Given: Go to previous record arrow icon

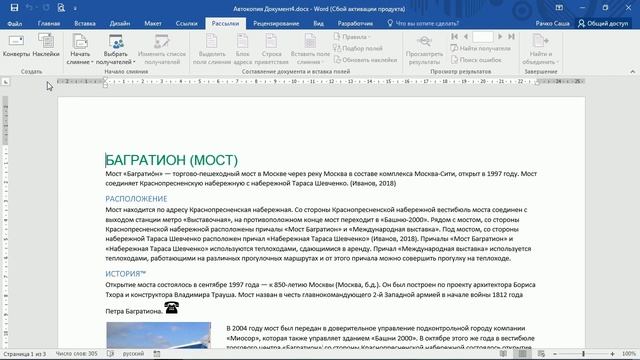Looking at the screenshot, I should (466, 37).
